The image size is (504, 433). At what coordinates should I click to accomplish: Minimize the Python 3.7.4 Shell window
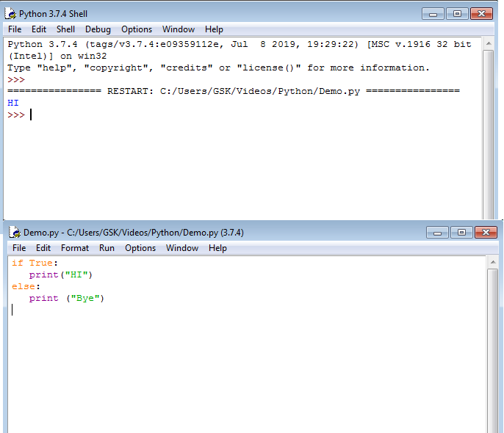[433, 13]
